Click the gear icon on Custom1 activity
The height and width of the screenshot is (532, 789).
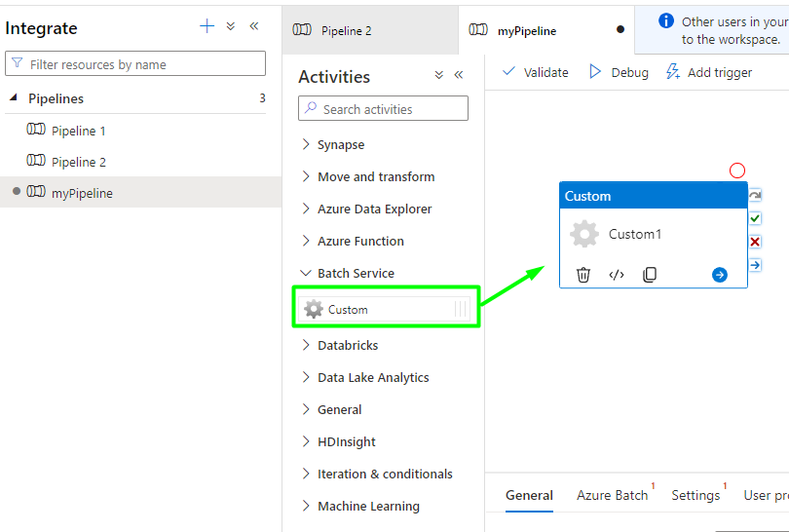(584, 234)
